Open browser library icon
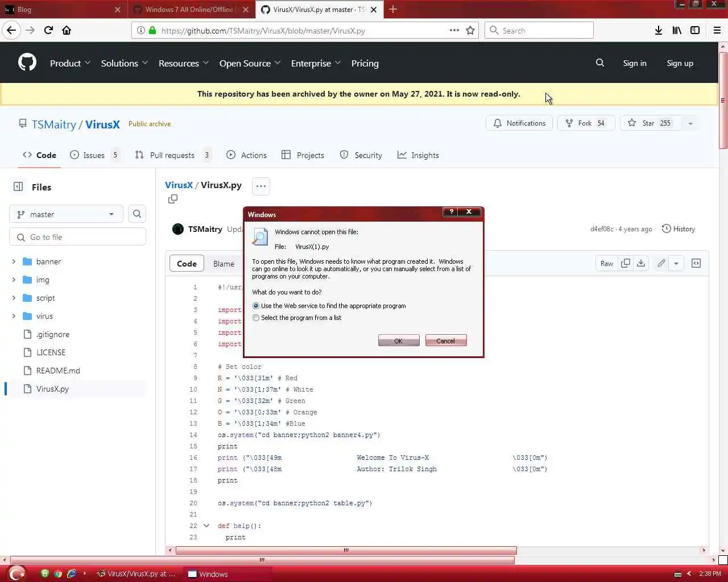This screenshot has height=582, width=728. (676, 30)
